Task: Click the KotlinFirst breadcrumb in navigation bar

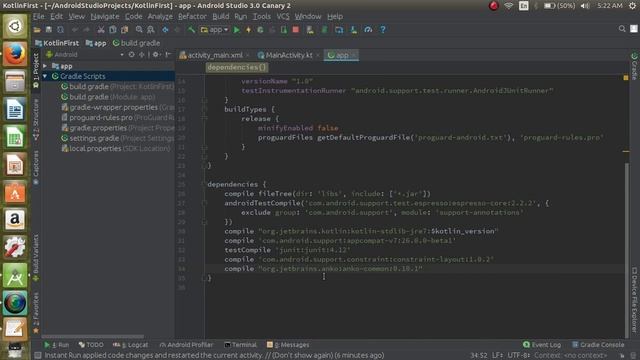Action: [x=57, y=43]
